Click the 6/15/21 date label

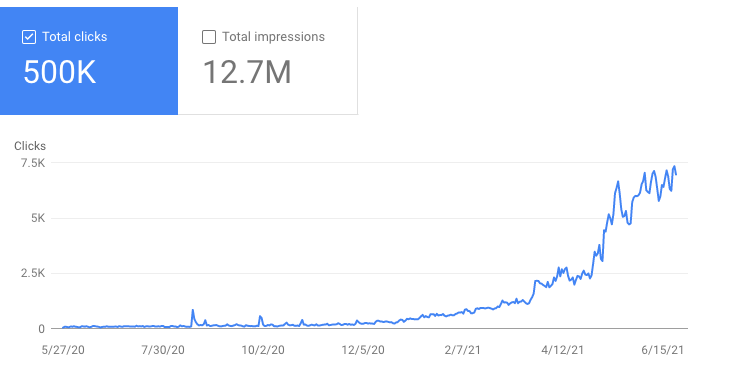662,350
